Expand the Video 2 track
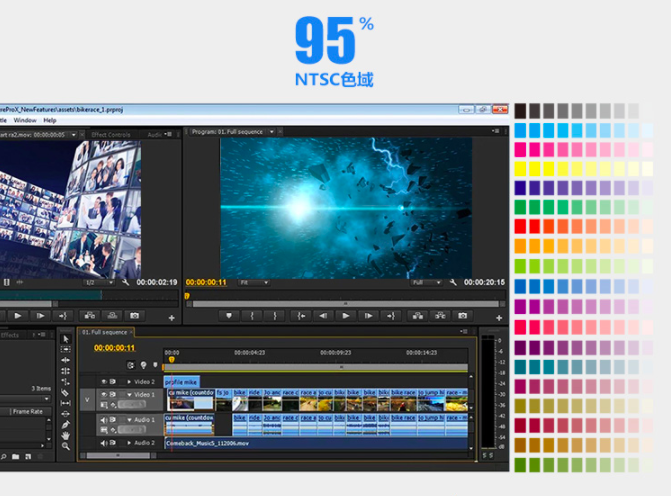This screenshot has height=496, width=671. [129, 381]
